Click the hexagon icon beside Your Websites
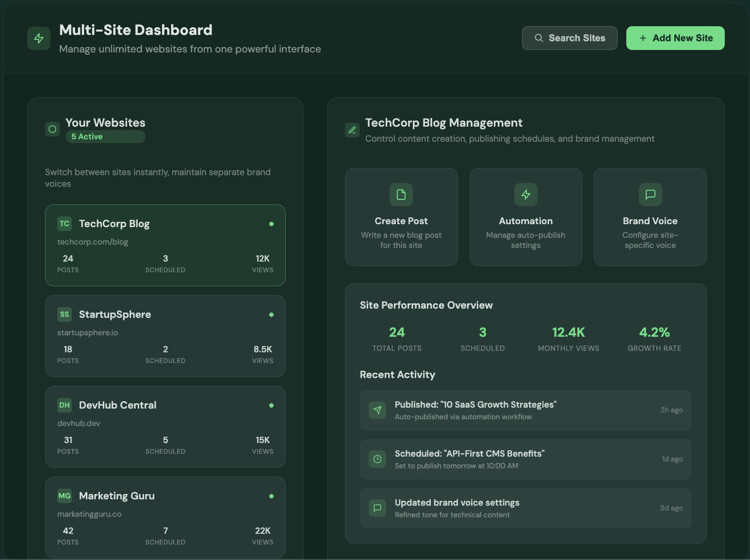 (x=52, y=129)
